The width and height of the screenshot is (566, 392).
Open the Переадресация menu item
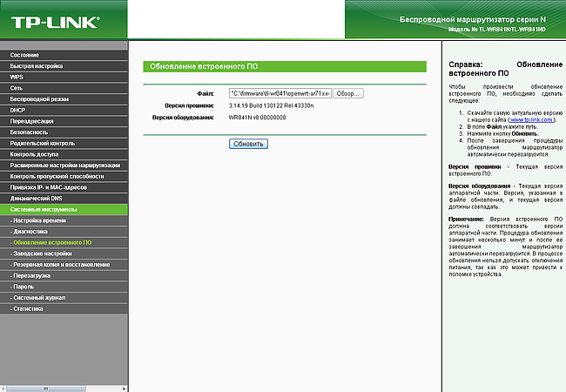point(31,121)
